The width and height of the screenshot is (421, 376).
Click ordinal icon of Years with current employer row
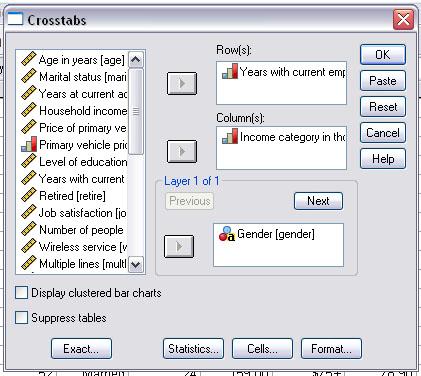pyautogui.click(x=230, y=72)
